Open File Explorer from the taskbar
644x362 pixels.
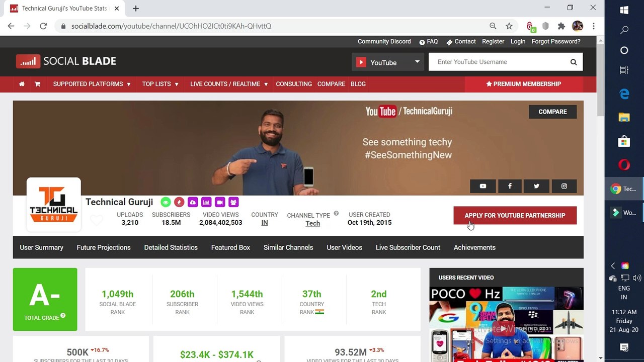tap(624, 118)
